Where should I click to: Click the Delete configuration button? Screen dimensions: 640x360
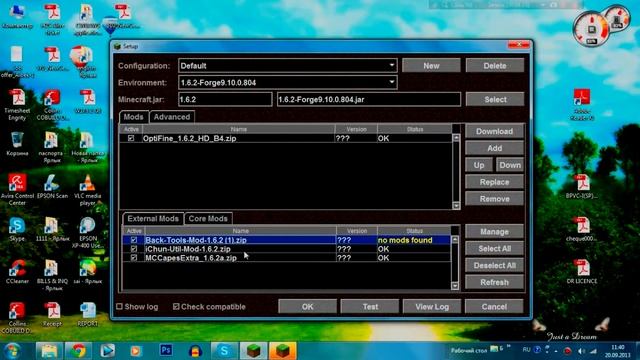(x=495, y=66)
